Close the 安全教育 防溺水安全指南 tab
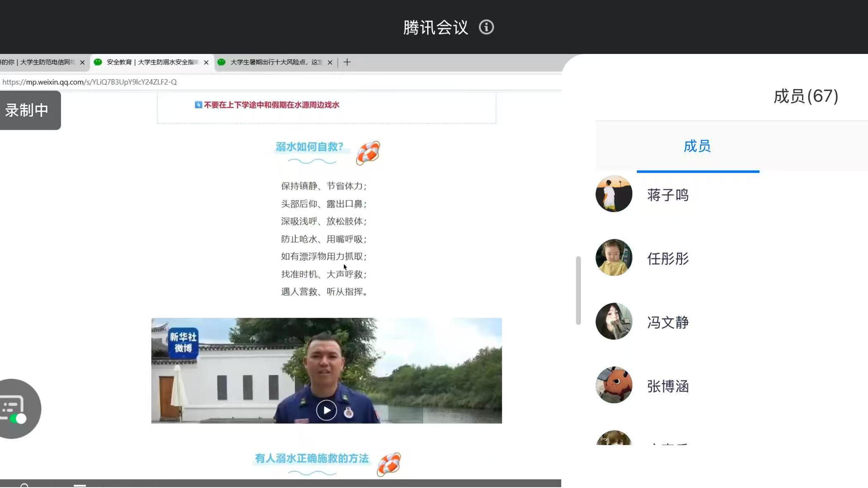 [206, 63]
